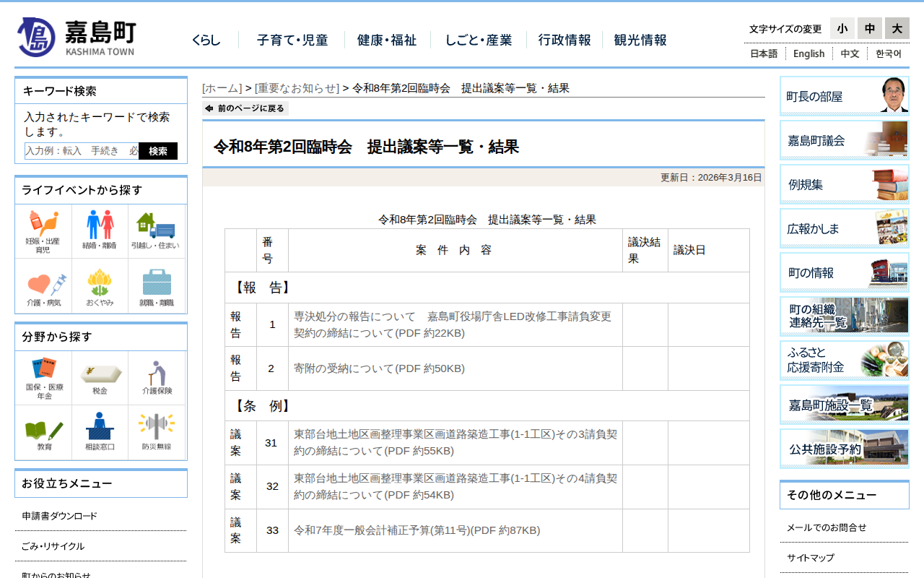Screen dimensions: 924x578
Task: Set text size to 大
Action: (897, 29)
